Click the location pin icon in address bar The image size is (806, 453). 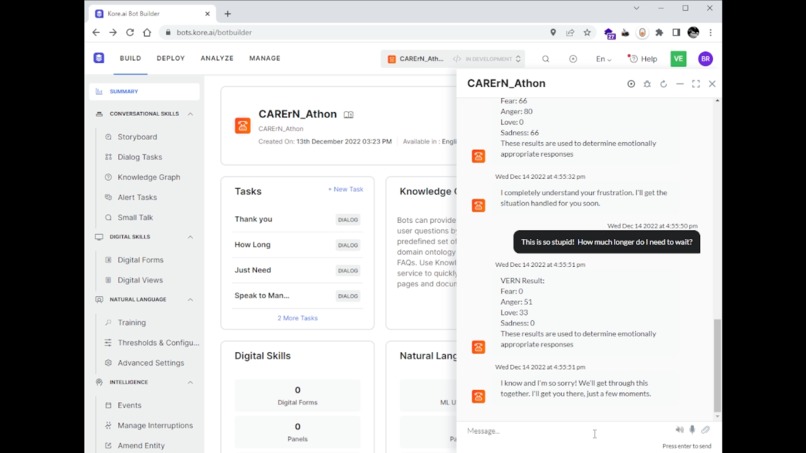click(553, 32)
